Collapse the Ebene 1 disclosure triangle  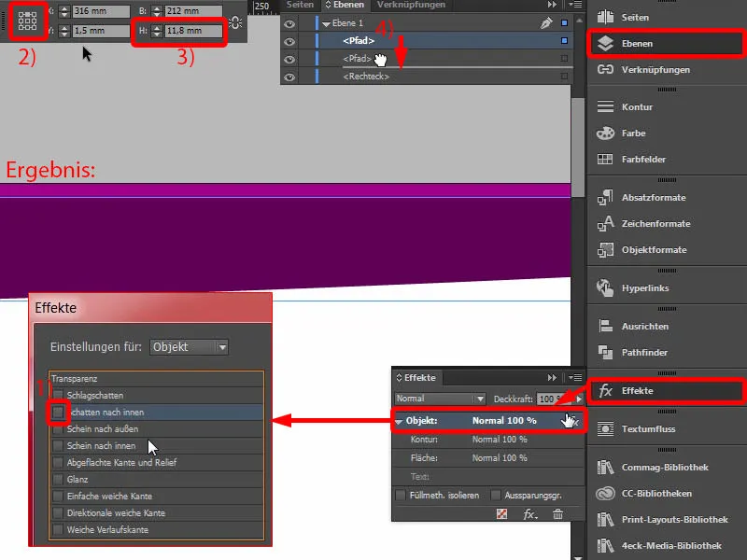click(x=326, y=23)
